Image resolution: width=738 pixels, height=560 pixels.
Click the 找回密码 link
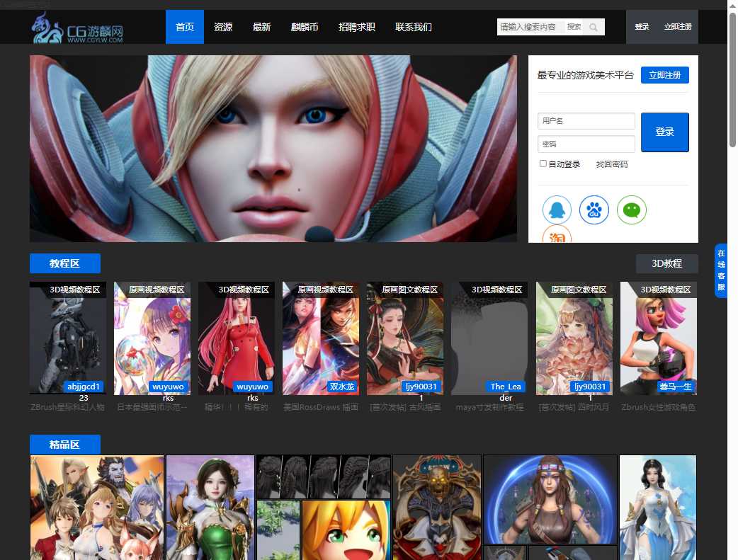612,164
